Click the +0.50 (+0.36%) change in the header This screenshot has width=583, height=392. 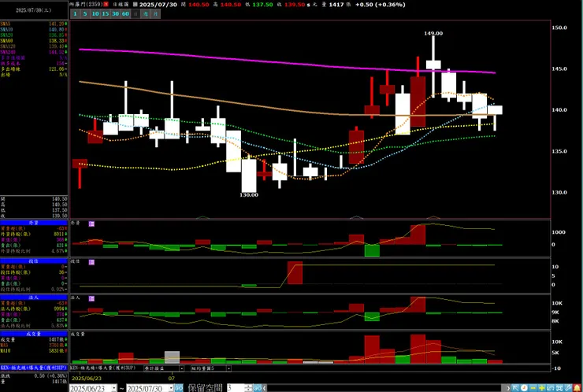tap(381, 5)
